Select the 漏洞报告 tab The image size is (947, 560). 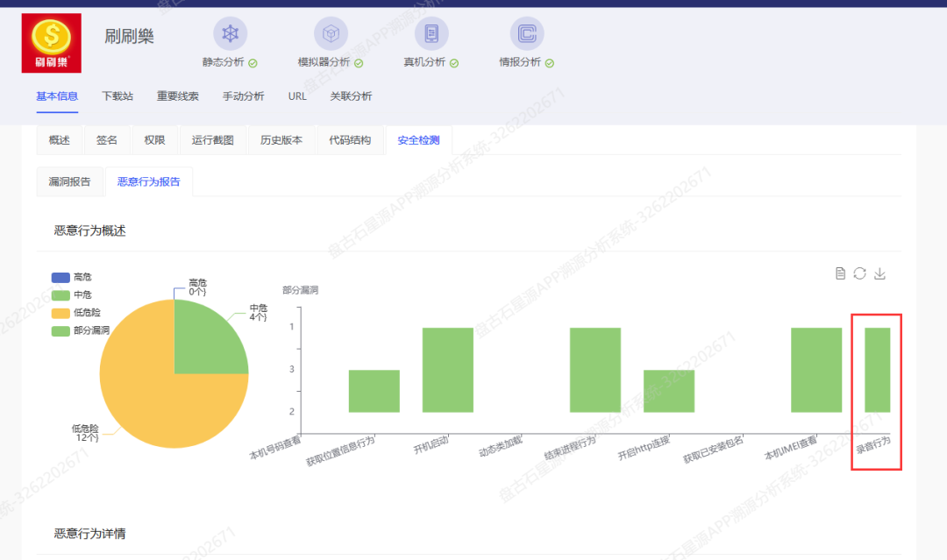click(69, 181)
